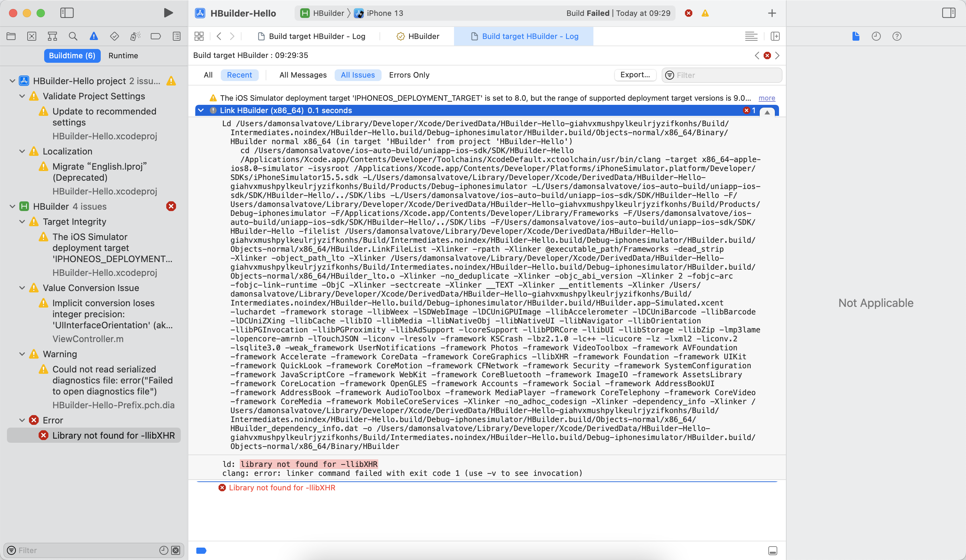
Task: Open the Issue navigator warning icon
Action: (x=93, y=37)
